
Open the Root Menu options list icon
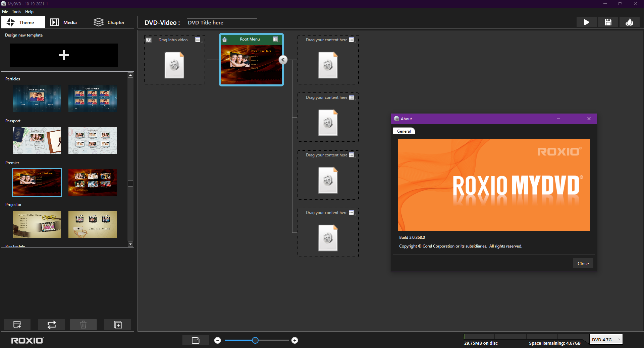click(x=275, y=39)
